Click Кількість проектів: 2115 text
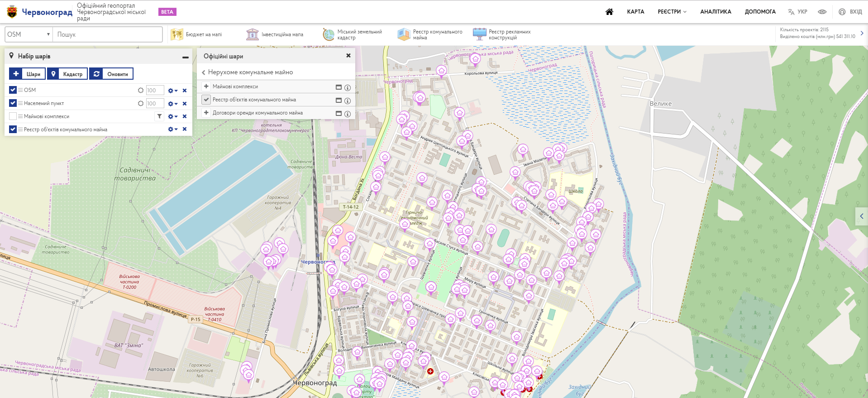This screenshot has height=398, width=868. click(804, 29)
